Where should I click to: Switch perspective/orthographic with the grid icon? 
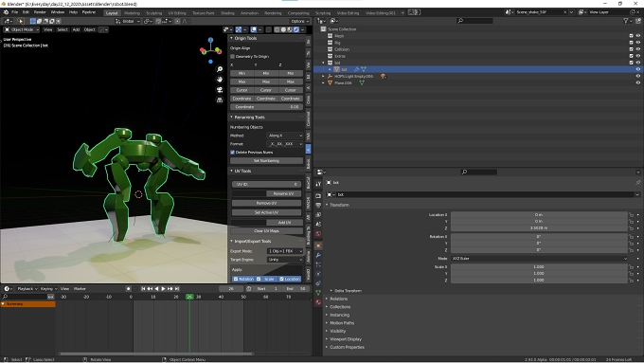(220, 100)
